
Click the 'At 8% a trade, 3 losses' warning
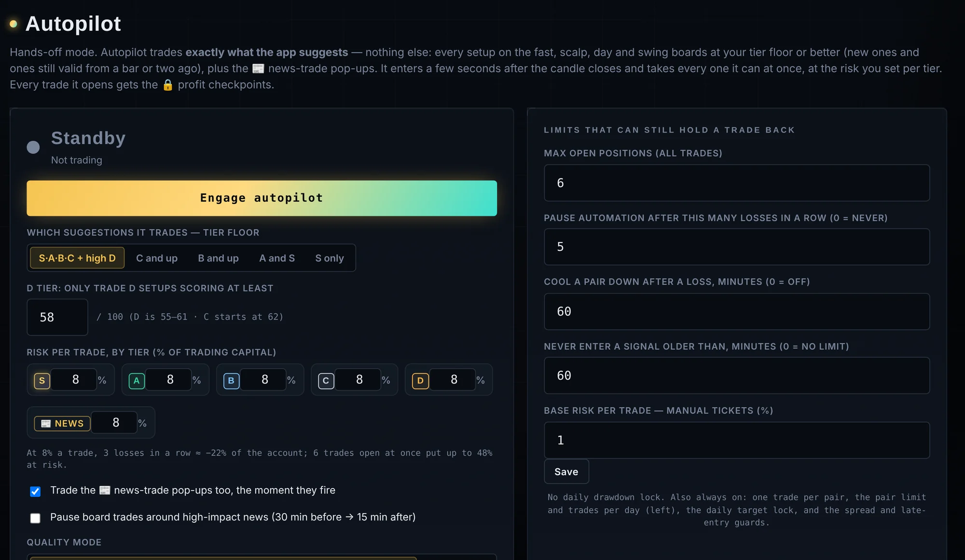pyautogui.click(x=260, y=459)
